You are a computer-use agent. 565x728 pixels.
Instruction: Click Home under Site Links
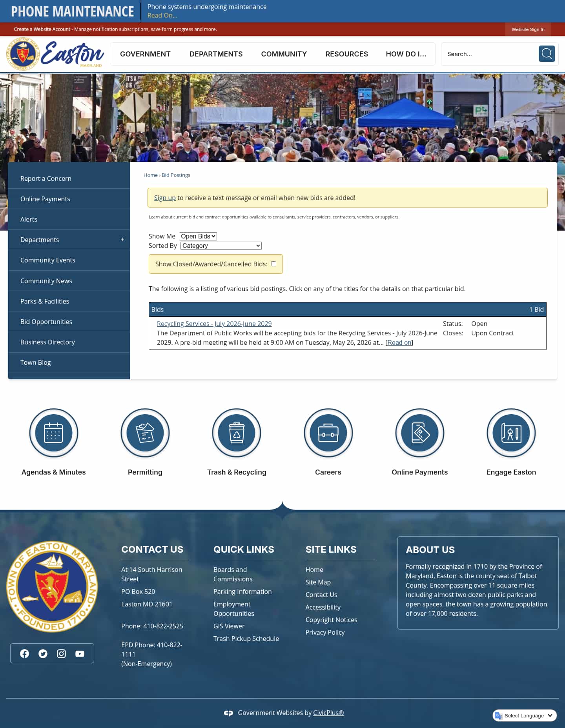coord(314,570)
